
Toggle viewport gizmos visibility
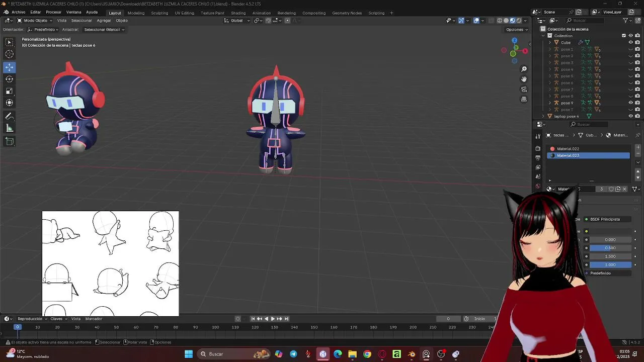tap(461, 21)
